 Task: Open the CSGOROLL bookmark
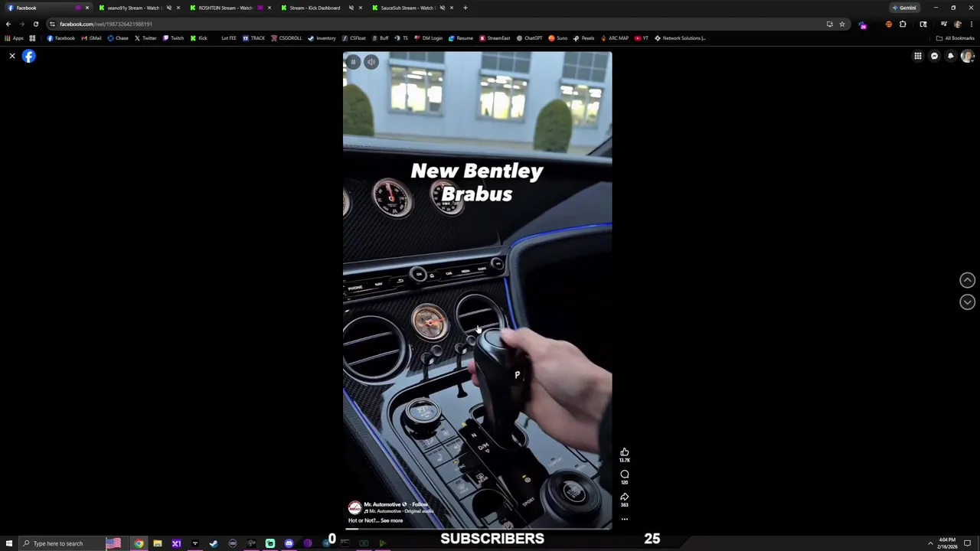click(x=286, y=38)
